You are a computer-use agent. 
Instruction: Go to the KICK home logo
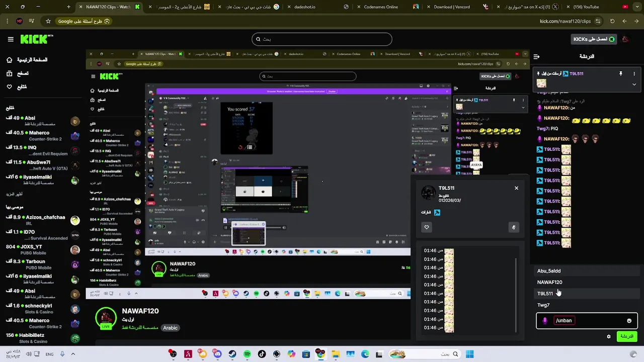(37, 39)
